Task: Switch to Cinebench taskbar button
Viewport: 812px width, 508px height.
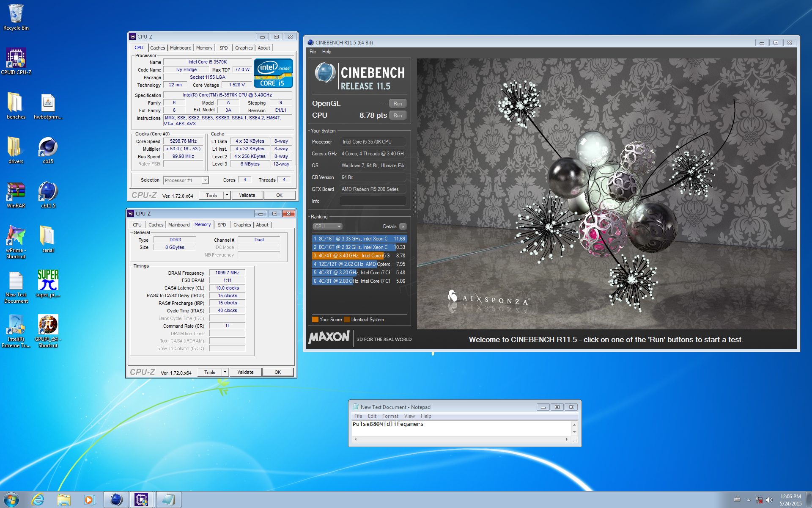Action: (x=116, y=500)
